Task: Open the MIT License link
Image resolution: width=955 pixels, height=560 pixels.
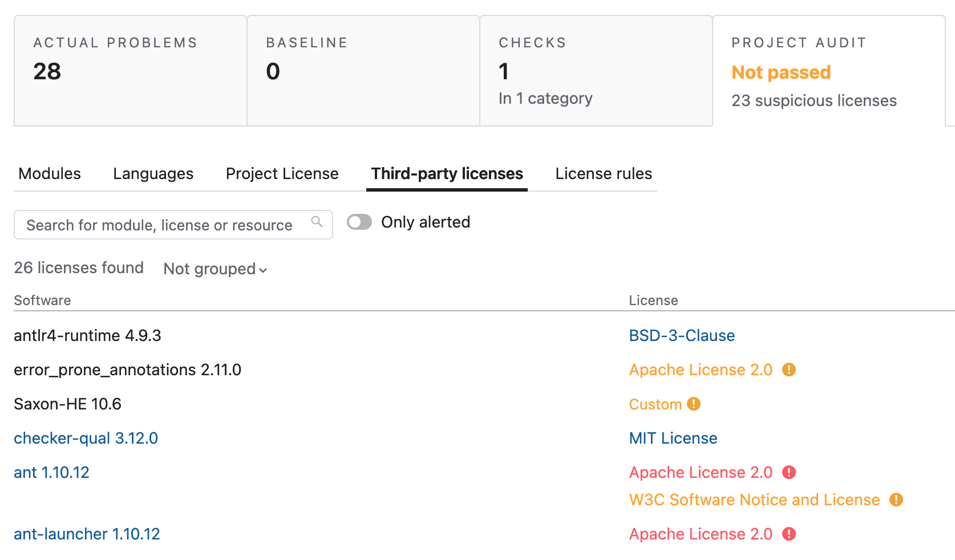Action: click(673, 438)
